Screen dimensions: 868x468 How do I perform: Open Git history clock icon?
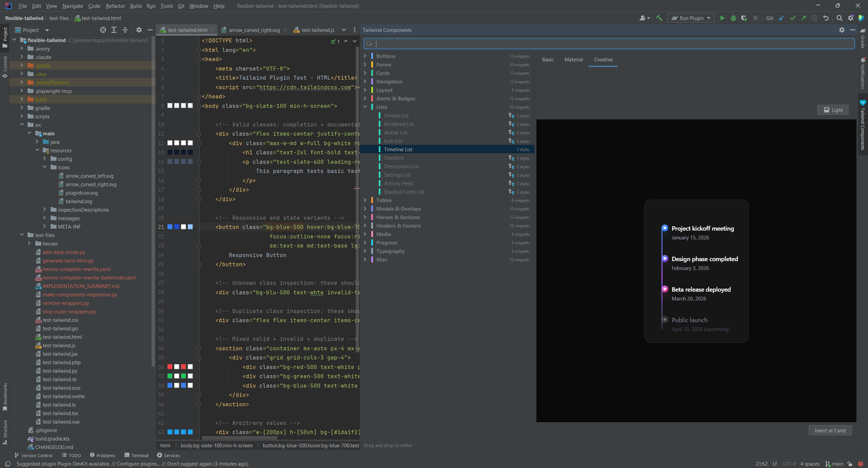(x=814, y=18)
